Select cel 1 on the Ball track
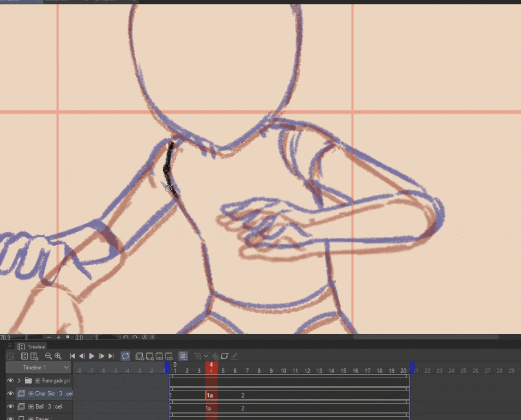The height and width of the screenshot is (420, 521). [x=171, y=409]
